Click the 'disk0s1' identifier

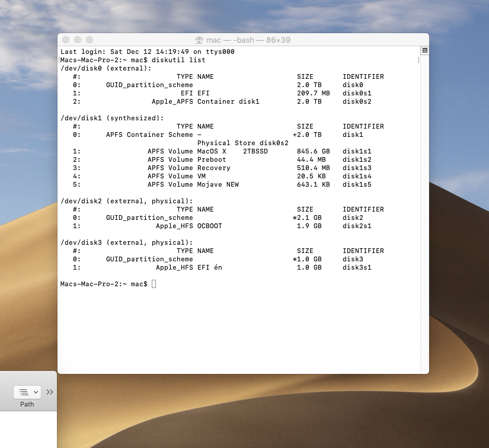pyautogui.click(x=357, y=93)
